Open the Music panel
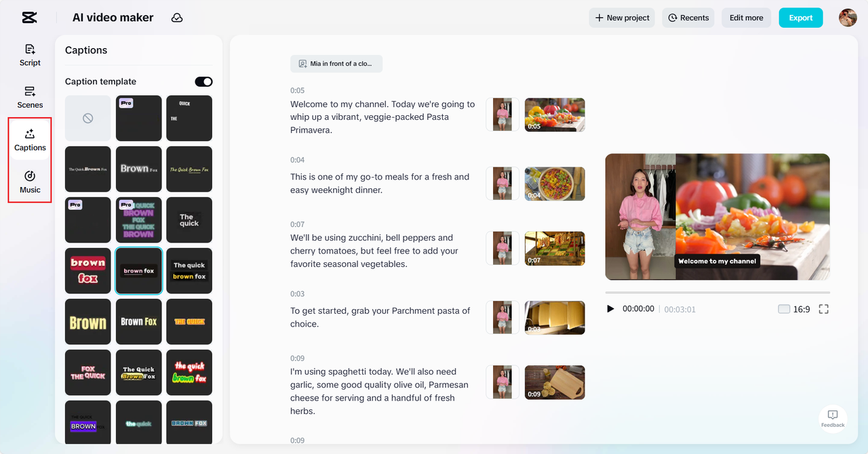 30,182
